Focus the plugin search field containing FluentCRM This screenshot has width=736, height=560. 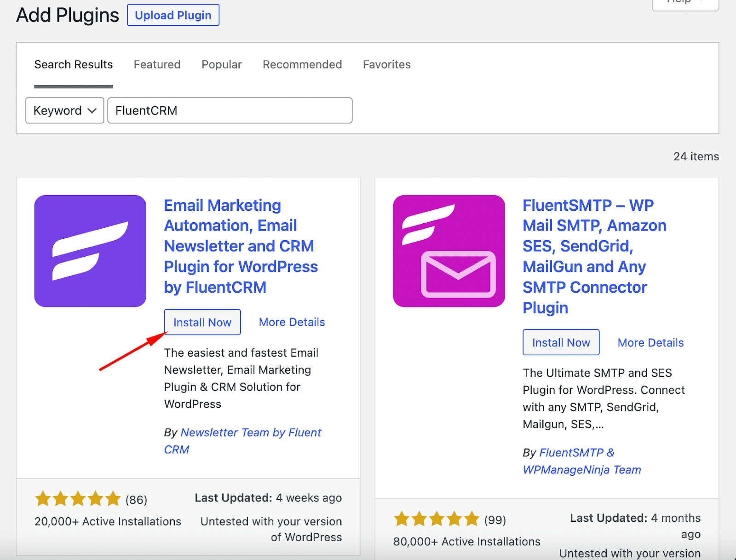click(230, 110)
